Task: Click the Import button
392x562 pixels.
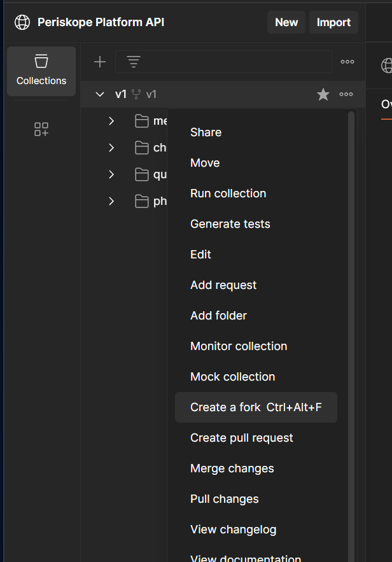Action: point(333,22)
